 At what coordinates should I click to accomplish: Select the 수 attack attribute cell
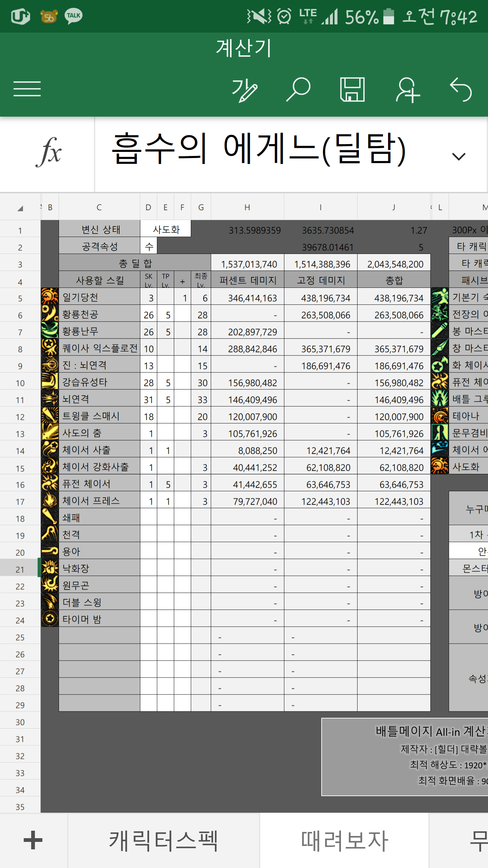point(149,246)
